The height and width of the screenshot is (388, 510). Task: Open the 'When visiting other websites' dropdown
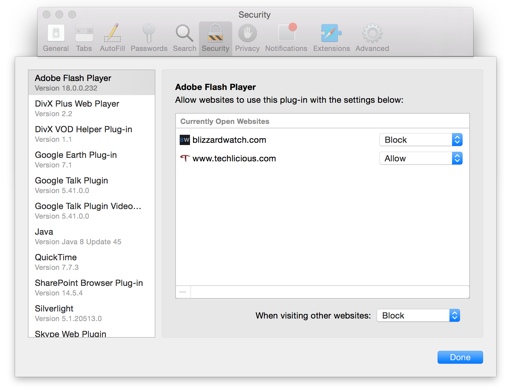(418, 315)
